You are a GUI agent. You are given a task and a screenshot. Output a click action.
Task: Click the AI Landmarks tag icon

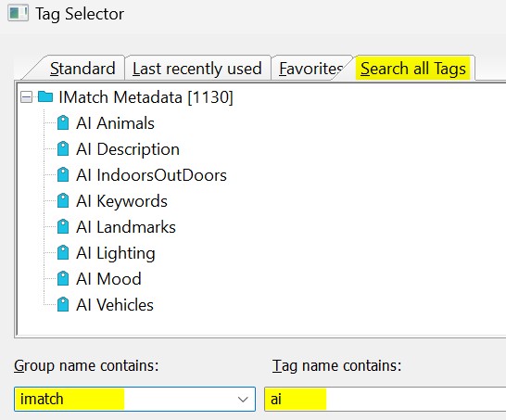63,226
